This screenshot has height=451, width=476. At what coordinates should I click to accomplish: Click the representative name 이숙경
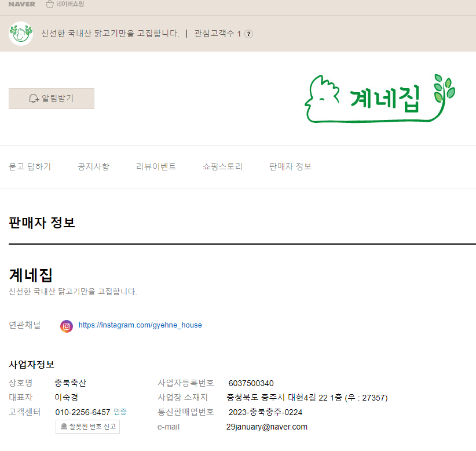pyautogui.click(x=66, y=397)
